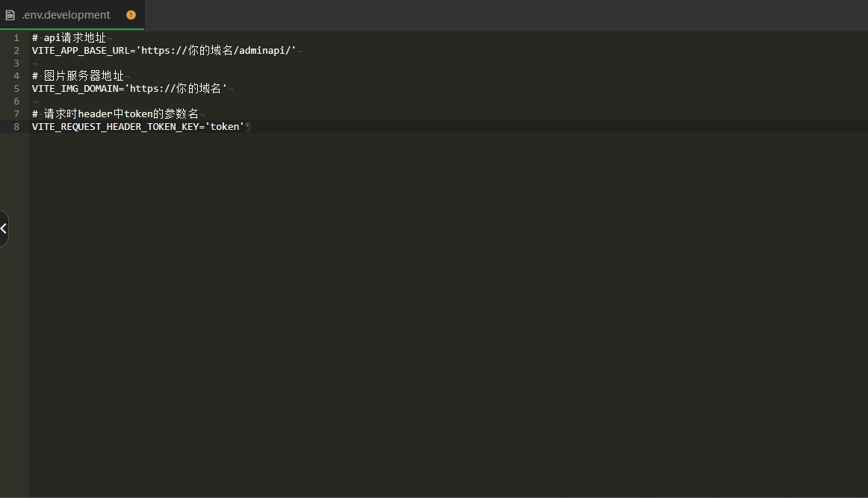868x498 pixels.
Task: Select line number 3 in the gutter
Action: pyautogui.click(x=16, y=63)
